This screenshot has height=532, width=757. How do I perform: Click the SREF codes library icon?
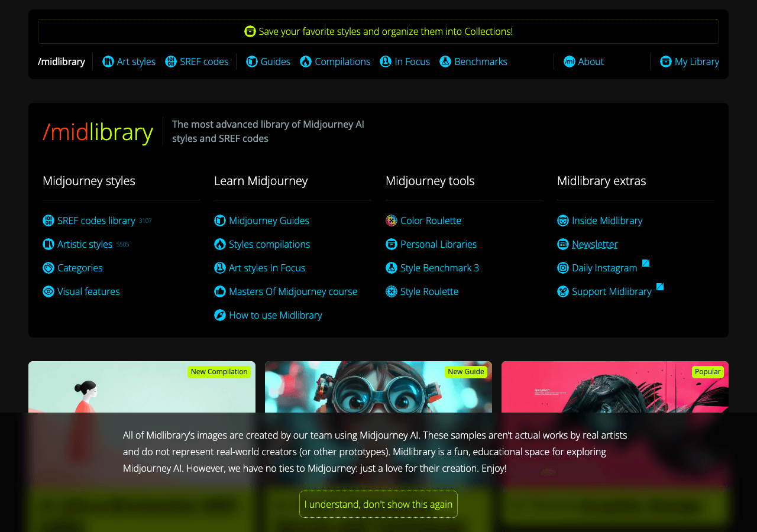(x=48, y=220)
